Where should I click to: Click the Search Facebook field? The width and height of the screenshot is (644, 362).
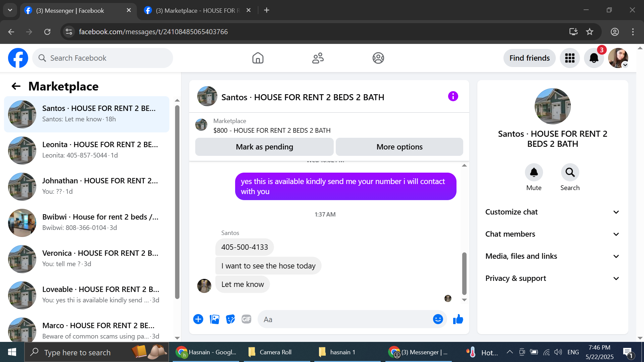click(x=103, y=58)
